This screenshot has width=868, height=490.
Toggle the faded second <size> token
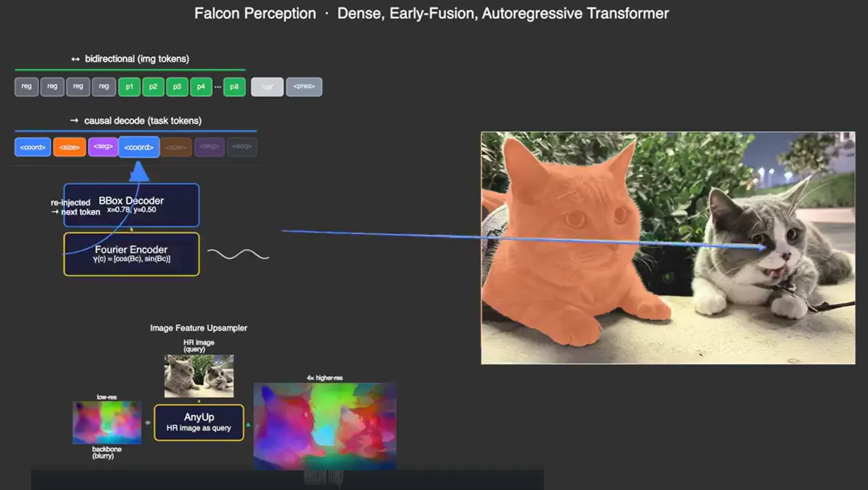[x=176, y=146]
